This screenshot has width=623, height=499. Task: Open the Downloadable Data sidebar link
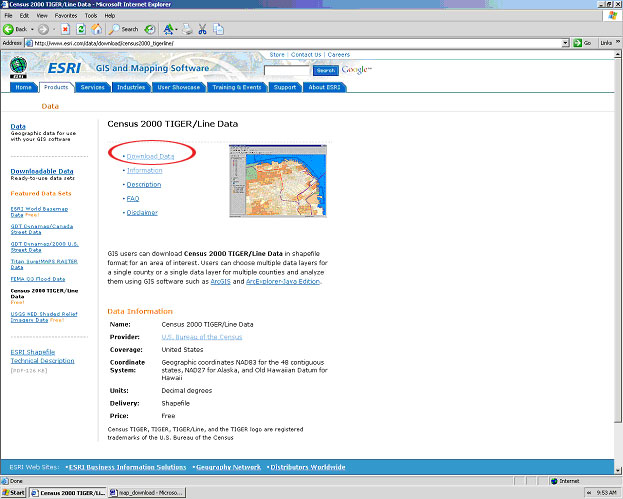[x=42, y=171]
